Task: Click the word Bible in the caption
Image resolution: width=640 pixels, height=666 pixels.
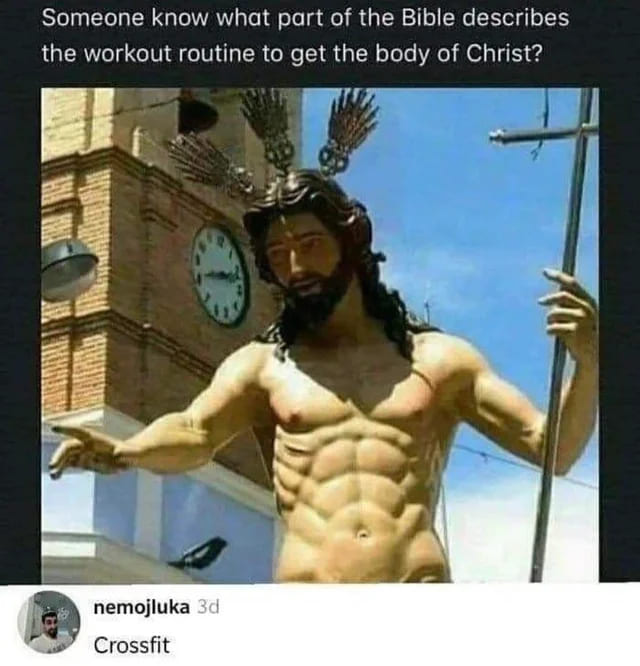Action: click(429, 18)
